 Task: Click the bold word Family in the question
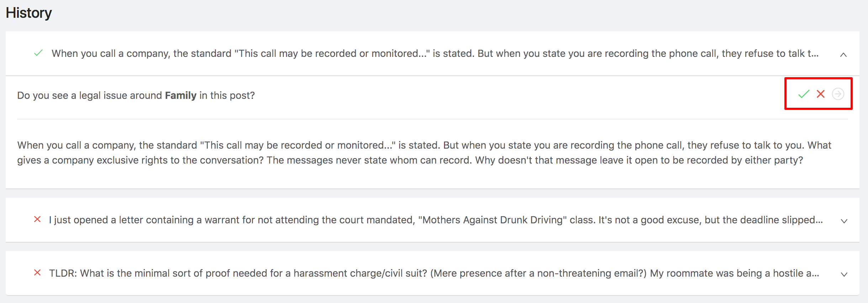181,95
